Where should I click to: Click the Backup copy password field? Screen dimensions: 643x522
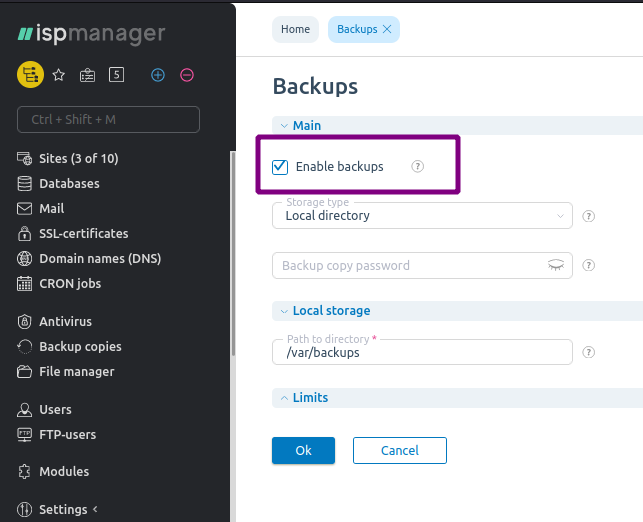click(x=422, y=265)
